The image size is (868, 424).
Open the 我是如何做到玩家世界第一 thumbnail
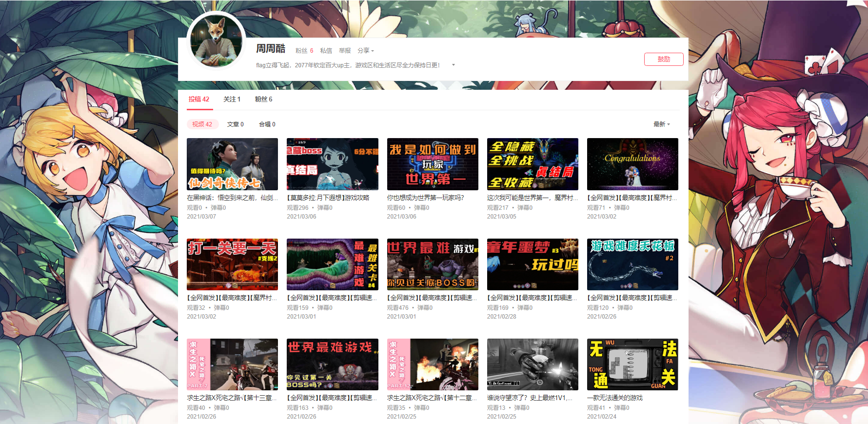pyautogui.click(x=433, y=164)
